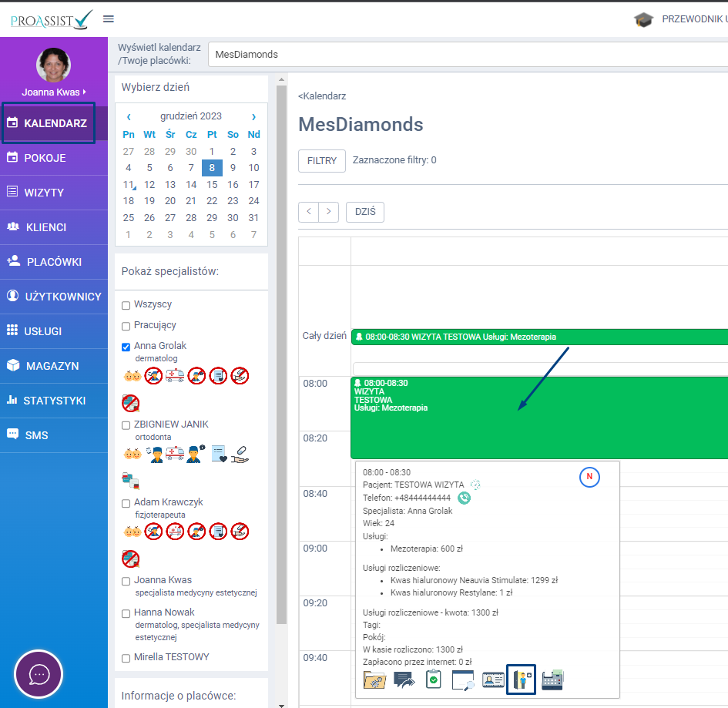Image resolution: width=728 pixels, height=708 pixels.
Task: Click the DZIŚ button
Action: (365, 212)
